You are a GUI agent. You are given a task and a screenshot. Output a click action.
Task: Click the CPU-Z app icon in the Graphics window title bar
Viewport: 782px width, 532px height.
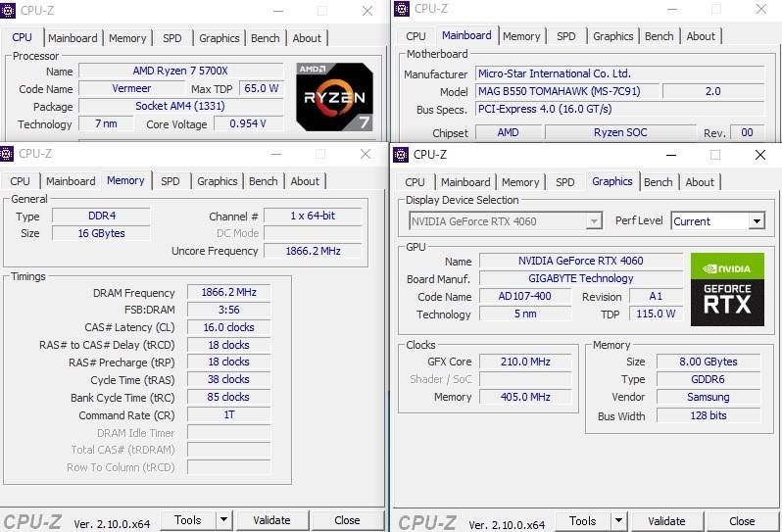coord(401,155)
